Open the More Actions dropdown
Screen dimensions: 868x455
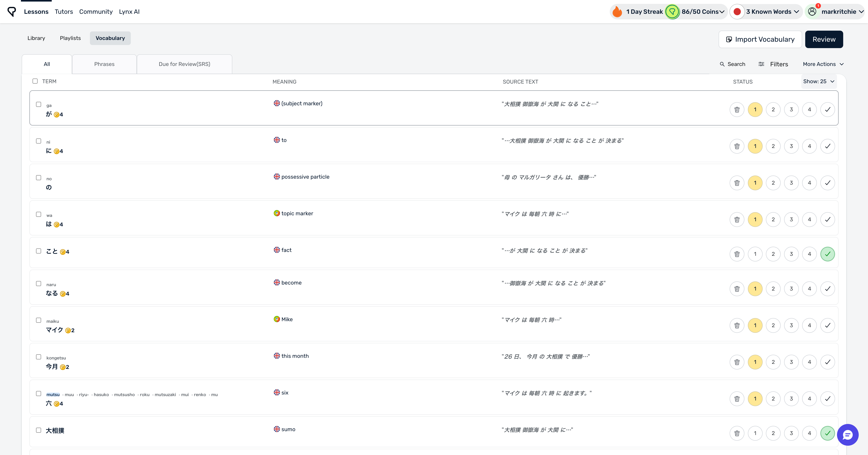coord(823,64)
